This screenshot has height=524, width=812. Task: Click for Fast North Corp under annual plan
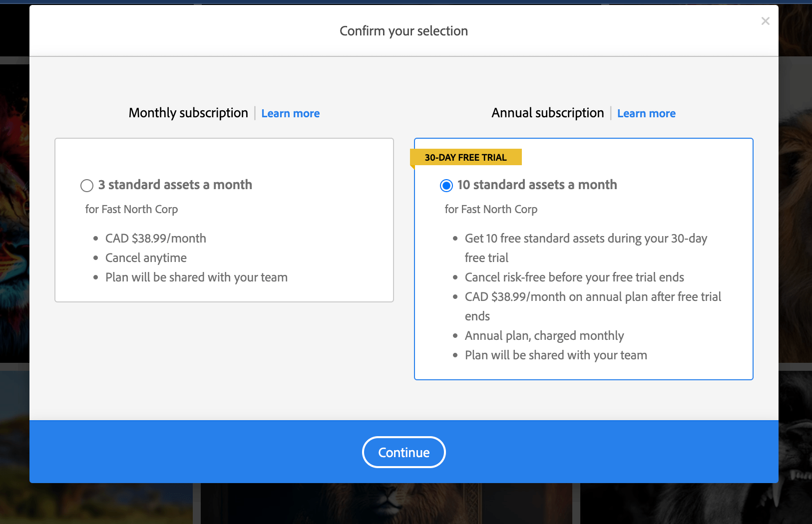click(x=491, y=209)
